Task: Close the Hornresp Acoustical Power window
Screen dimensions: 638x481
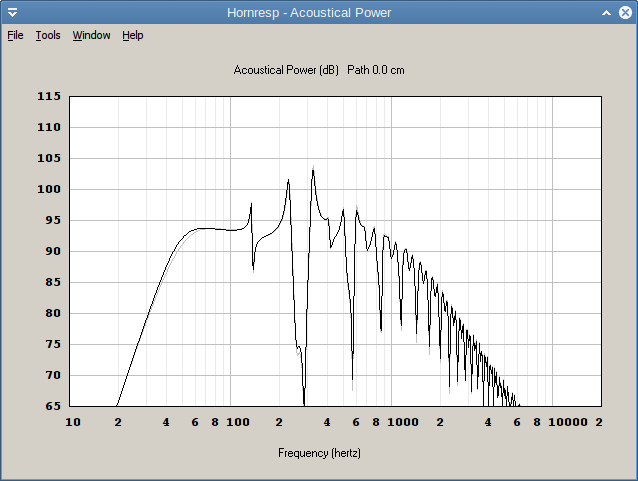Action: (x=625, y=13)
